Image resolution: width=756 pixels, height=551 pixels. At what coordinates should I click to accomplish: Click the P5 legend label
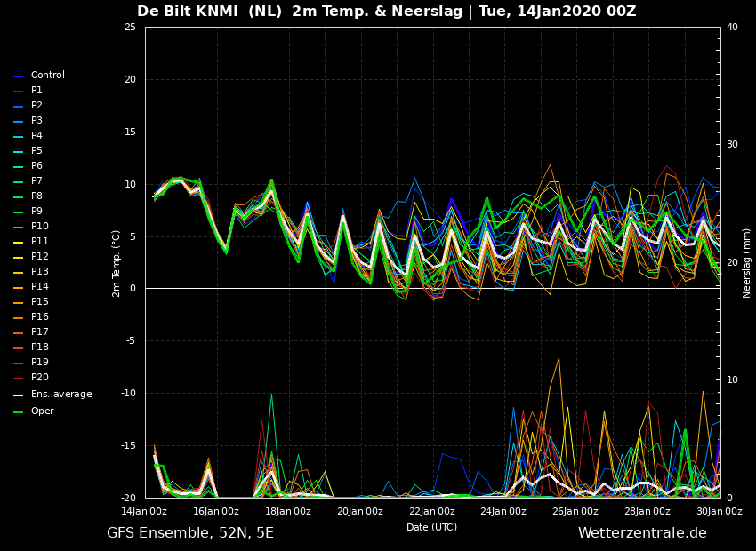[x=36, y=151]
